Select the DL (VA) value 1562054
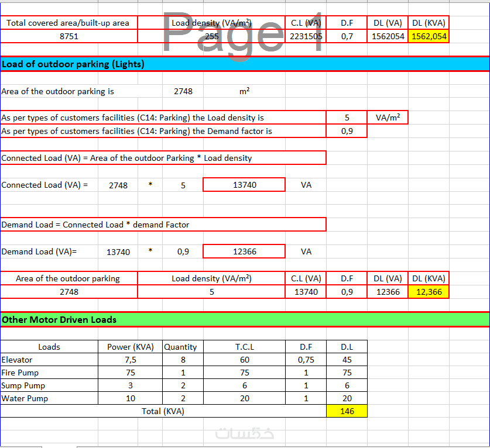 (388, 36)
